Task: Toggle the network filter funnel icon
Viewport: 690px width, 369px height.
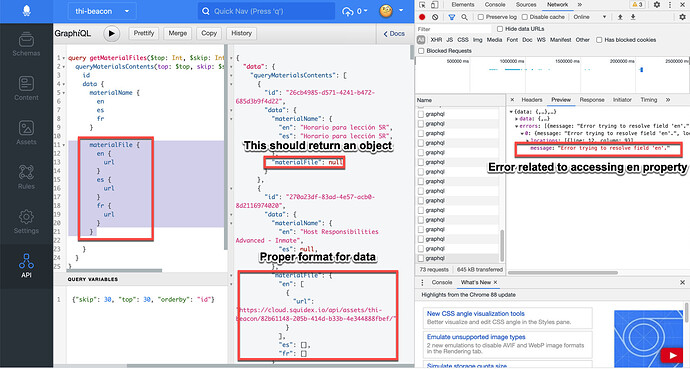Action: [451, 17]
